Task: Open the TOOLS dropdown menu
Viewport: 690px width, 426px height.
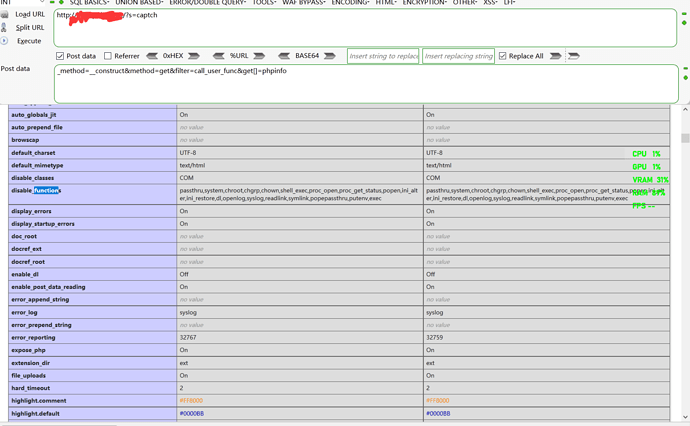Action: click(264, 2)
